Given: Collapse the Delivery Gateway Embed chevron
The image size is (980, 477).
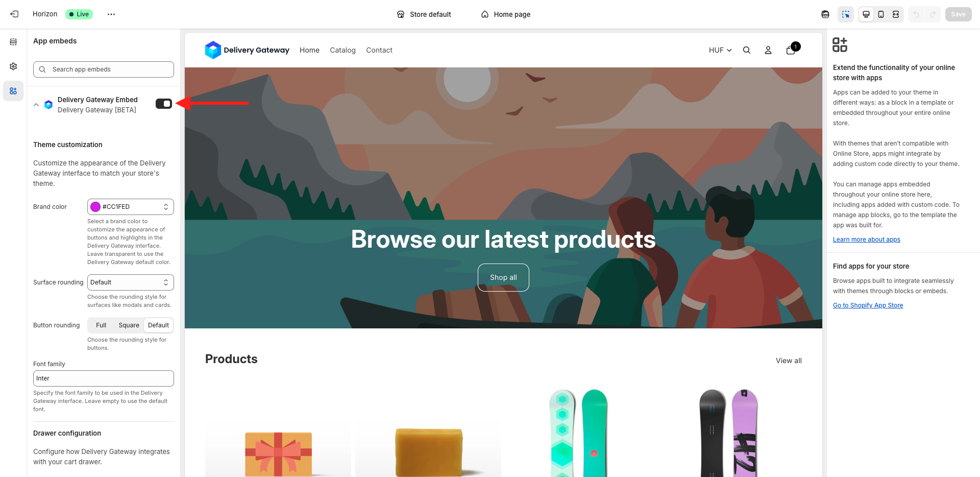Looking at the screenshot, I should pyautogui.click(x=36, y=105).
